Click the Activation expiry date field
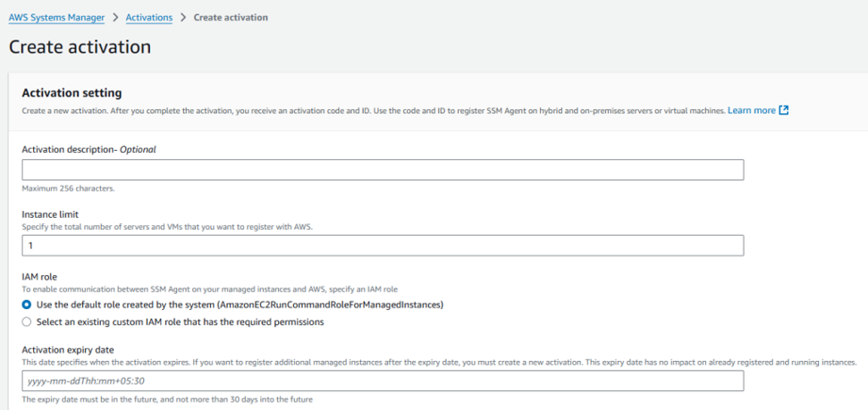Image resolution: width=868 pixels, height=410 pixels. [x=383, y=381]
